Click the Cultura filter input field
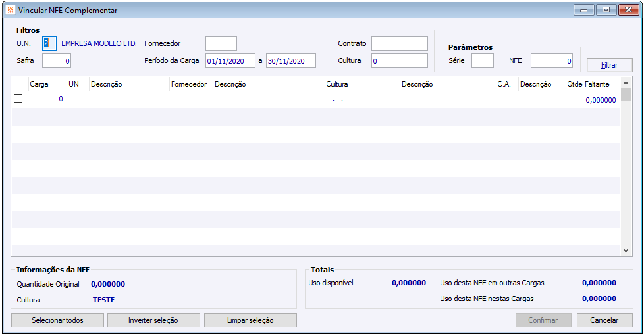 click(x=400, y=60)
